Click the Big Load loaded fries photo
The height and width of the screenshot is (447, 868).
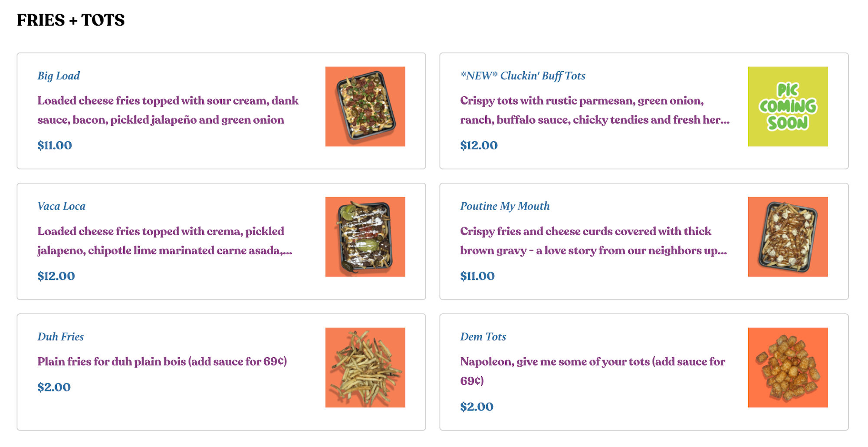(x=365, y=106)
